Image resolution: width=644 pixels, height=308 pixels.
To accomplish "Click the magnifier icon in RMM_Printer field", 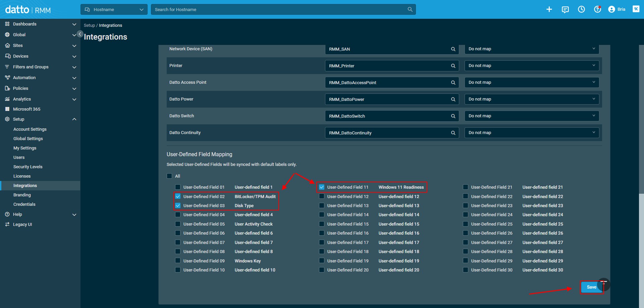I will pyautogui.click(x=453, y=66).
